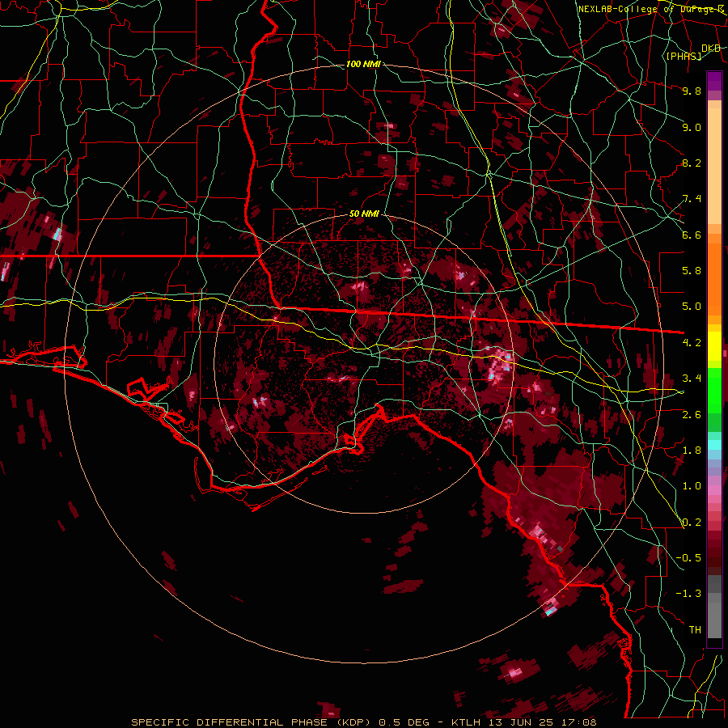Click the 8.2 legend value
The width and height of the screenshot is (728, 728).
(x=692, y=163)
